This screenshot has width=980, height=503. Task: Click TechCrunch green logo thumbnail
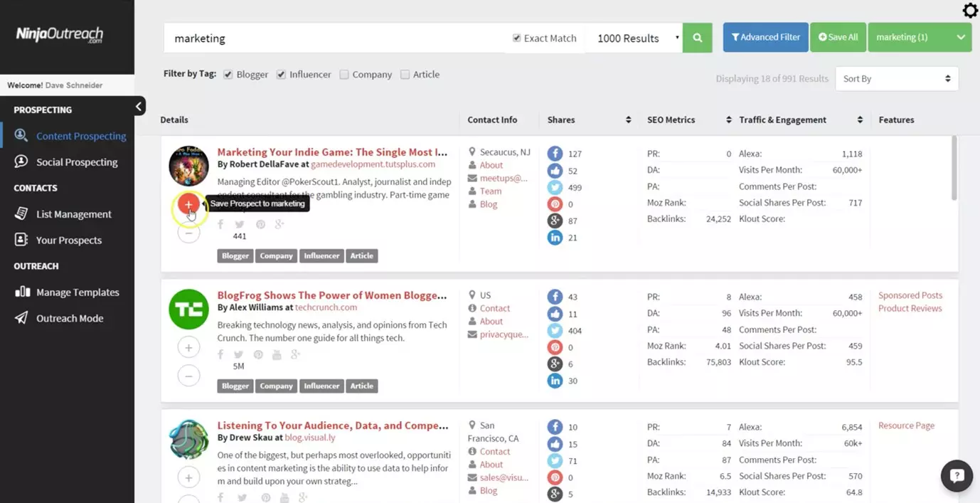[188, 309]
